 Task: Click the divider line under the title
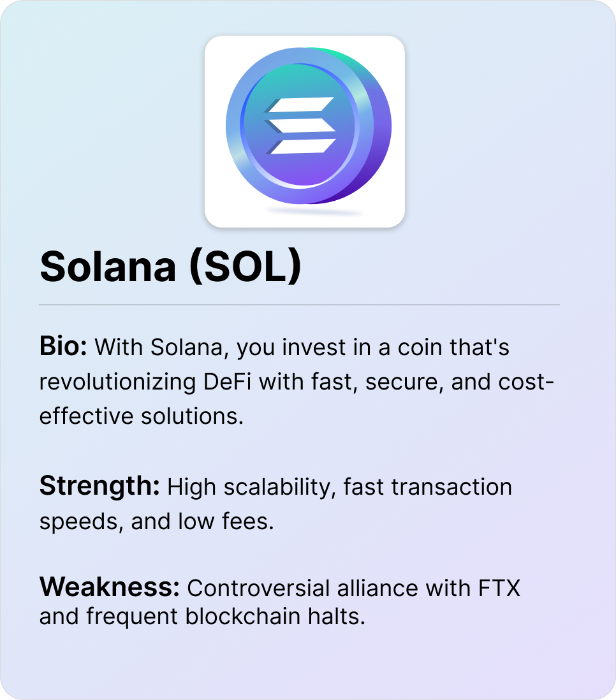[x=299, y=305]
